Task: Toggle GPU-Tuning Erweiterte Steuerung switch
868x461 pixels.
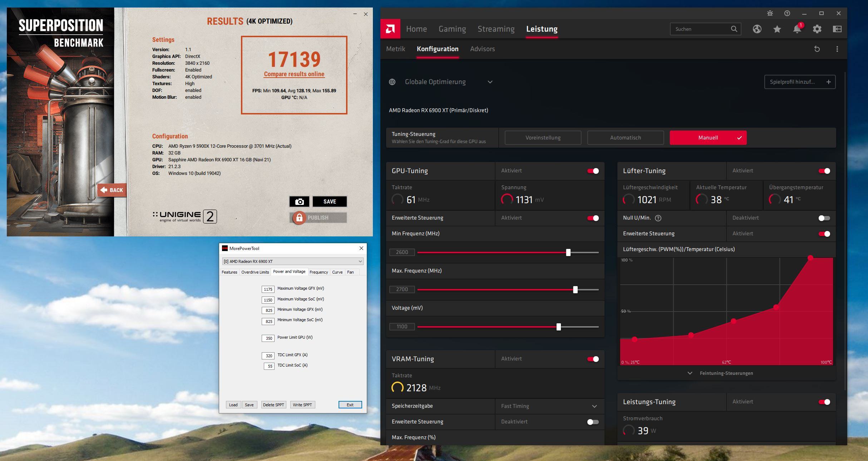Action: coord(593,218)
